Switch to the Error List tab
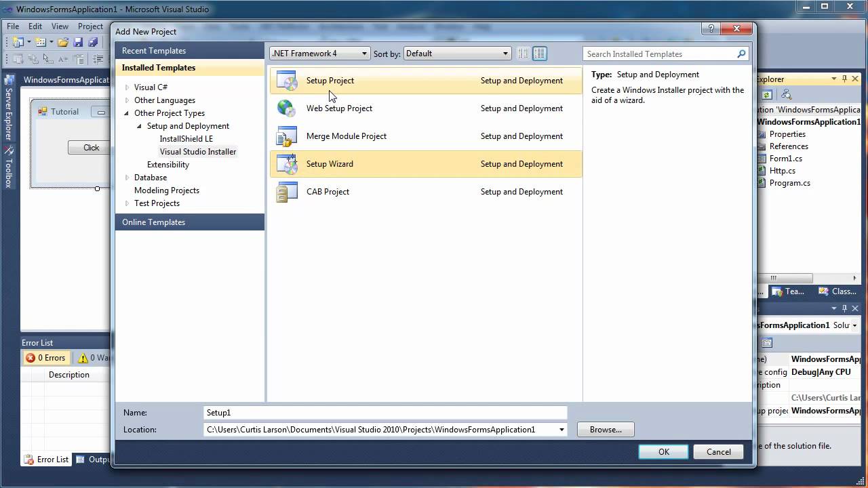This screenshot has width=868, height=488. [46, 459]
